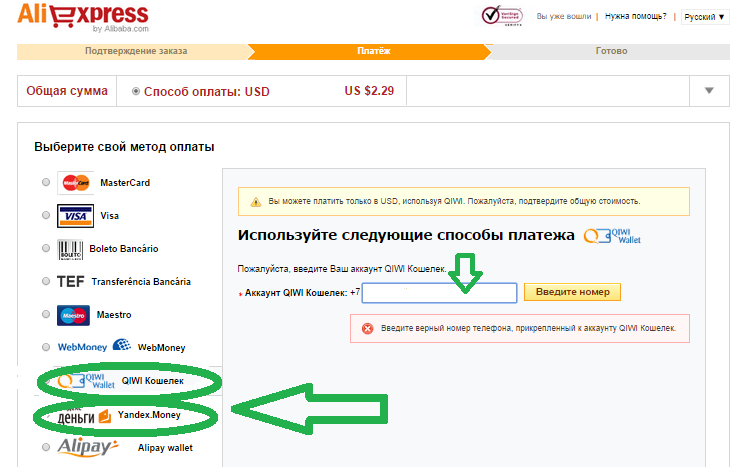Click the WebMoney logo icon
The image size is (737, 467).
94,346
